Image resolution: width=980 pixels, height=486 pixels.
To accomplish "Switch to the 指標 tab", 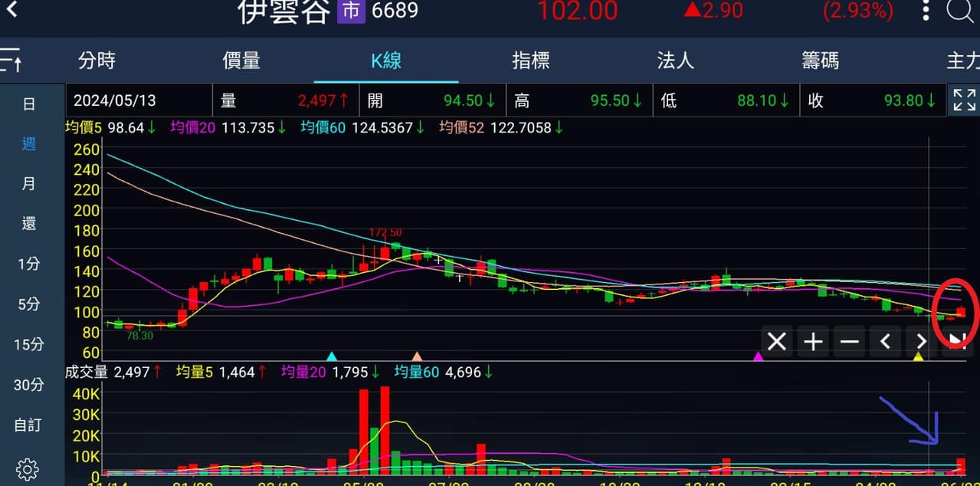I will pos(531,61).
